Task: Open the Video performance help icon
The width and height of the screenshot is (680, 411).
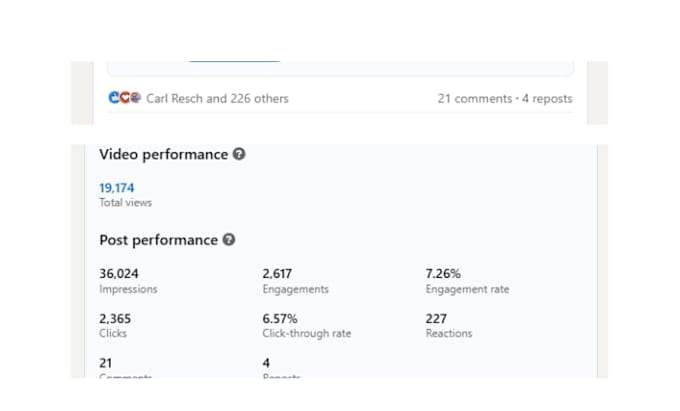Action: [239, 154]
